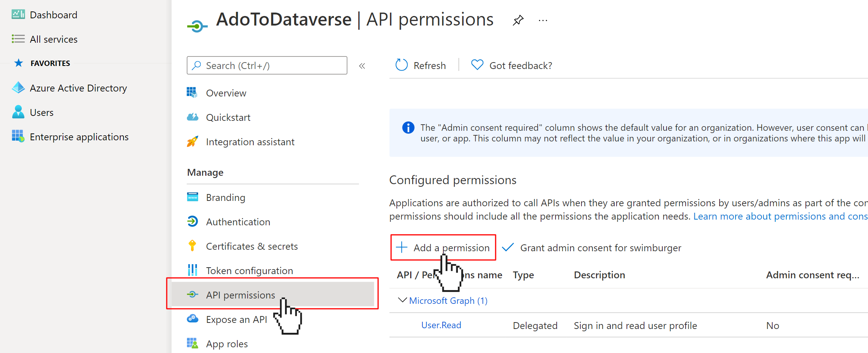Open the Dashboard page
Screen dimensions: 868x353
53,15
